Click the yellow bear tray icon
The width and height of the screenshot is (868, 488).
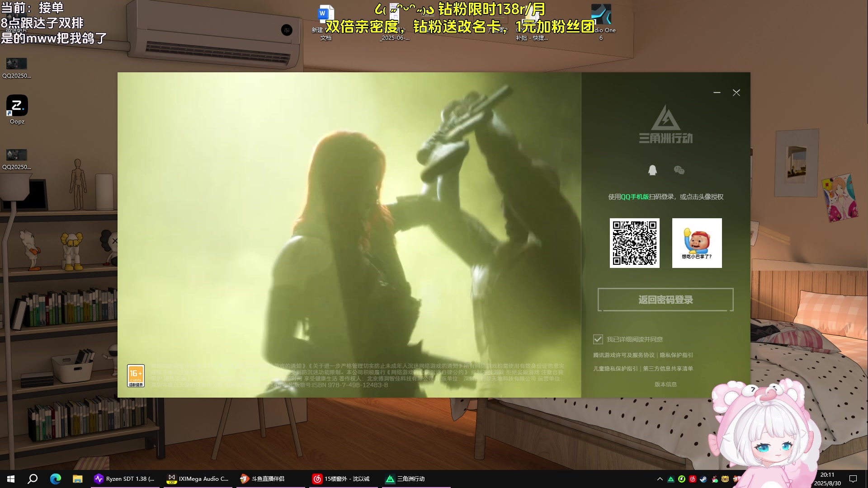coord(725,479)
